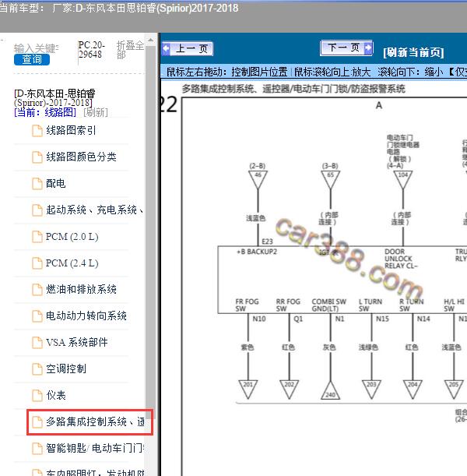467x476 pixels.
Task: Click the wiring diagram connector triangle 46
Action: pyautogui.click(x=258, y=179)
